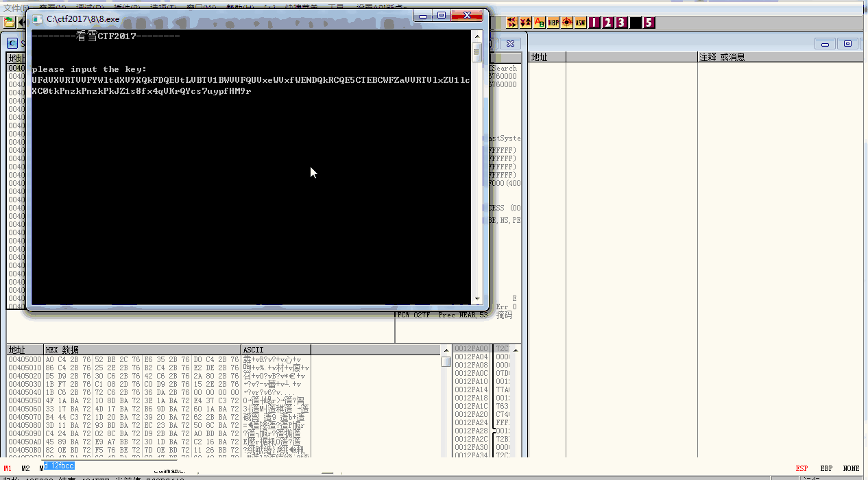Image resolution: width=868 pixels, height=480 pixels.
Task: Click the AB text toolbar icon
Action: pyautogui.click(x=540, y=23)
